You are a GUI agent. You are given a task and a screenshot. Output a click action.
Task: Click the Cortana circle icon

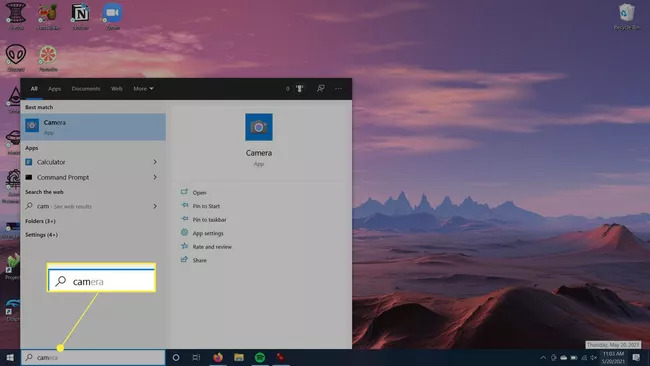[176, 357]
